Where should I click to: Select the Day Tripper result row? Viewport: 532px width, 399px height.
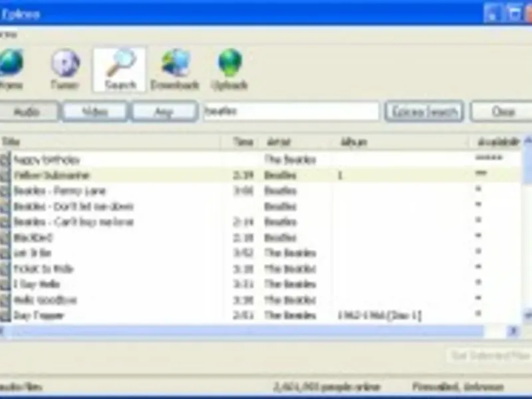pyautogui.click(x=261, y=315)
